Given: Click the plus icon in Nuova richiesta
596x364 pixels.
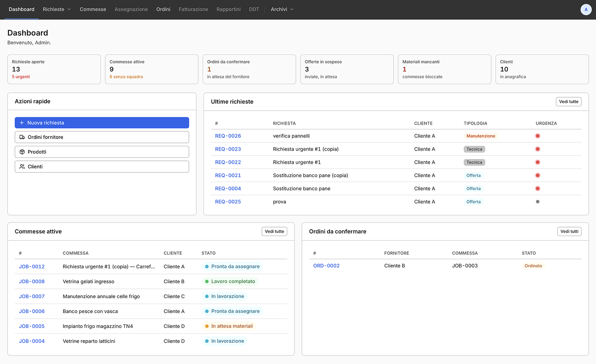Looking at the screenshot, I should [22, 123].
